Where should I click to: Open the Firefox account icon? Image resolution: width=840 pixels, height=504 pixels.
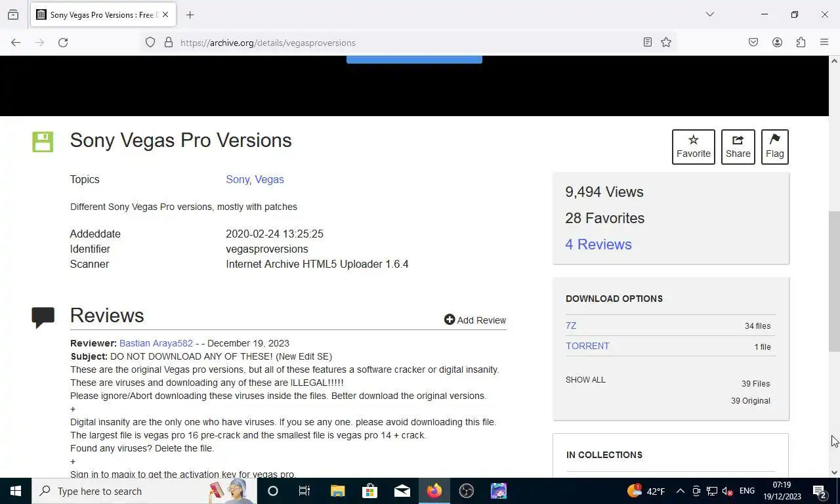pos(777,43)
